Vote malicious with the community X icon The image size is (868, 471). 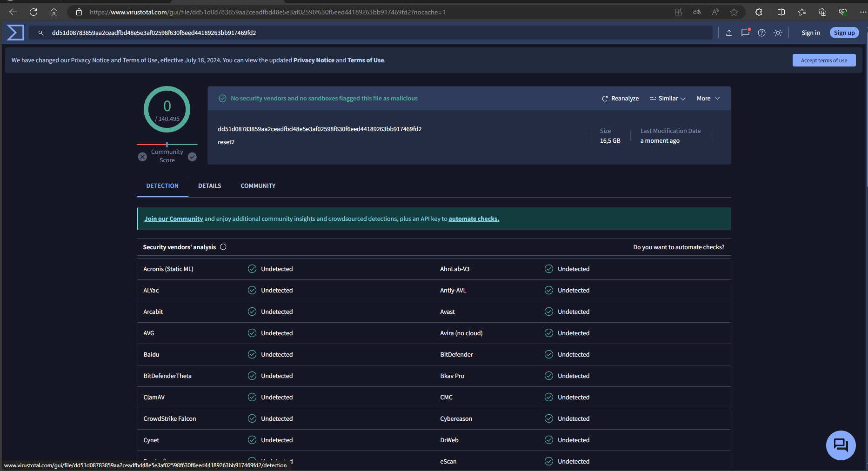[142, 157]
